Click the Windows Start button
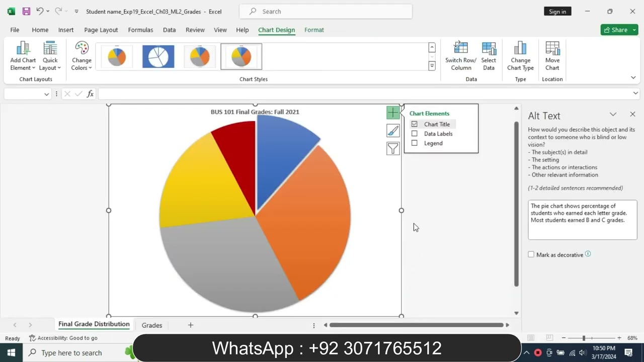The height and width of the screenshot is (362, 644). pyautogui.click(x=11, y=352)
